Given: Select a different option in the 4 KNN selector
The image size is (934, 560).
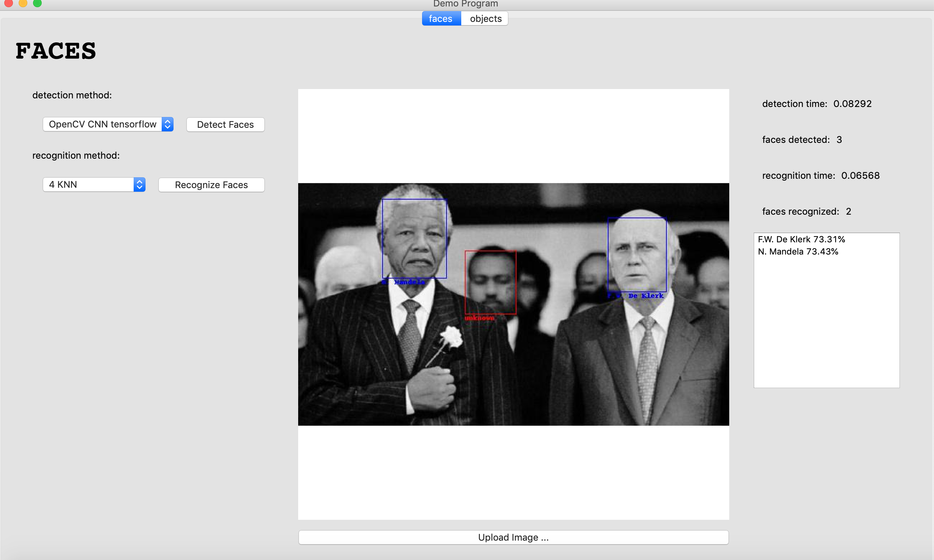Looking at the screenshot, I should pos(139,185).
